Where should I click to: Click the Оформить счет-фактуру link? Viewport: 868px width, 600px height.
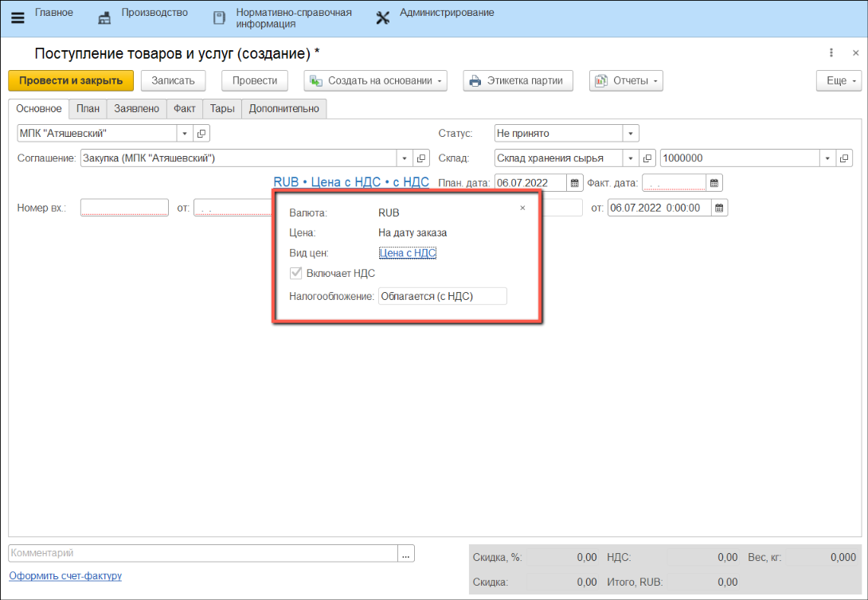(65, 575)
